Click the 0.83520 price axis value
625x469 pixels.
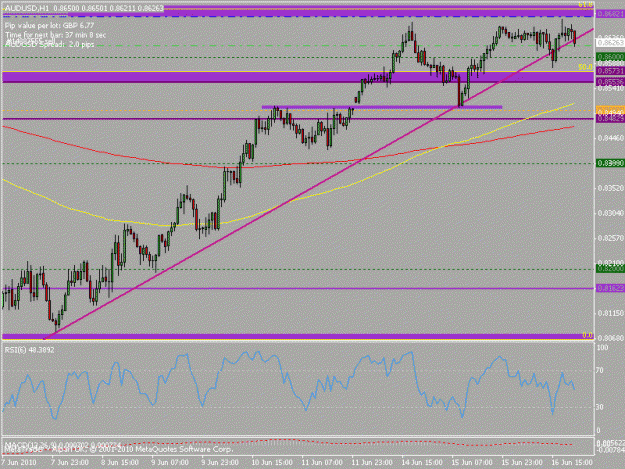611,188
